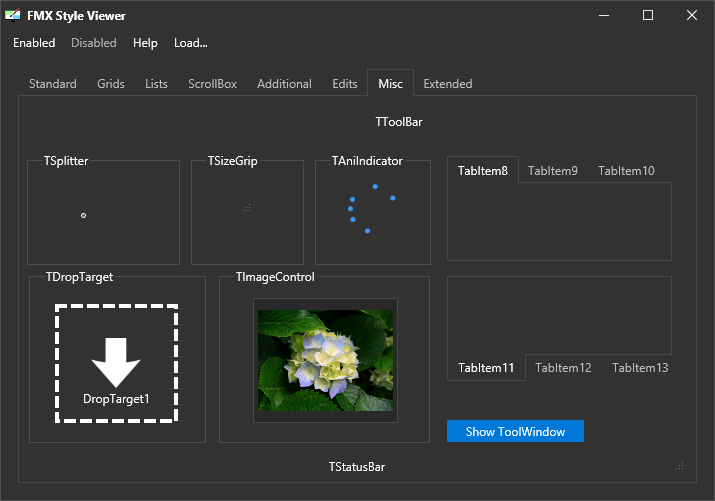This screenshot has height=501, width=715.
Task: Click the TAniIndicator group label
Action: point(367,161)
